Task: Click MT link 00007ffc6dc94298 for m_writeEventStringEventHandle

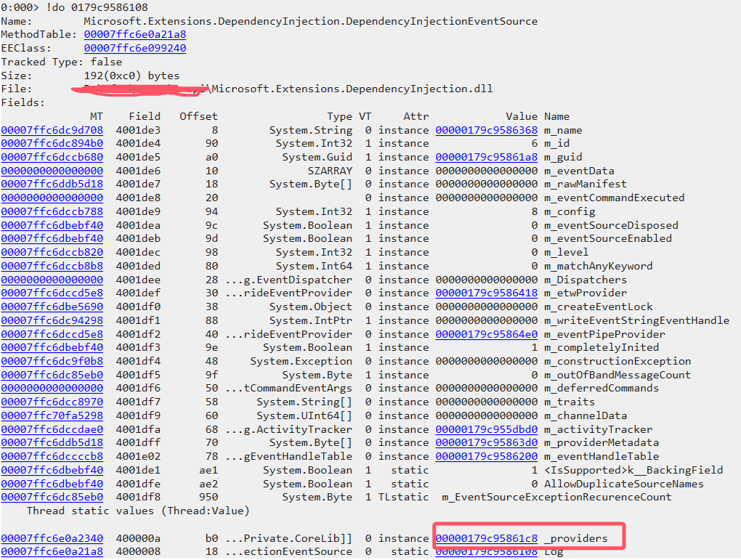Action: pyautogui.click(x=52, y=320)
